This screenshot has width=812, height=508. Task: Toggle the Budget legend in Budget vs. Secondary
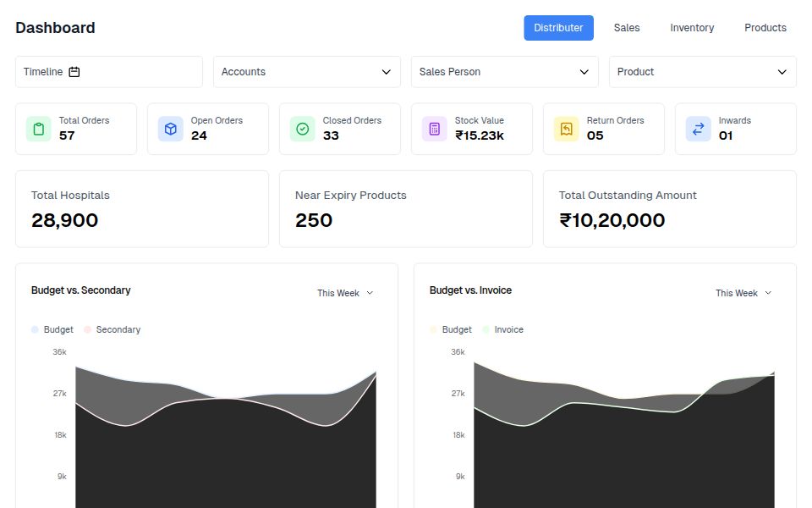tap(51, 329)
